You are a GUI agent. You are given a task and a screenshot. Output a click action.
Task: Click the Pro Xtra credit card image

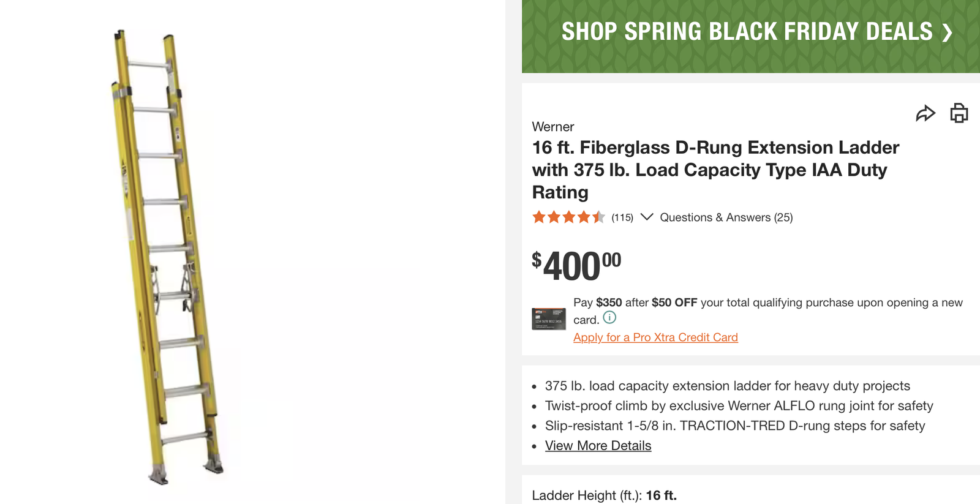[549, 318]
